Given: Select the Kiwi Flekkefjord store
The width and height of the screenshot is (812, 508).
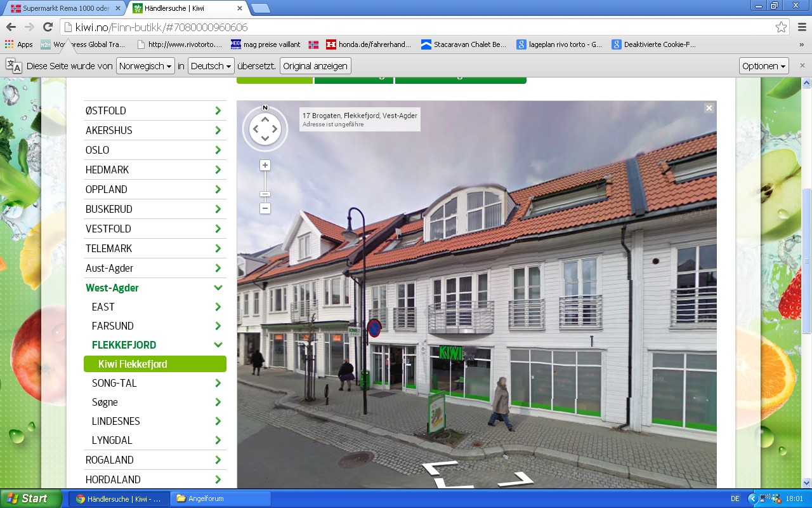Looking at the screenshot, I should pos(155,364).
